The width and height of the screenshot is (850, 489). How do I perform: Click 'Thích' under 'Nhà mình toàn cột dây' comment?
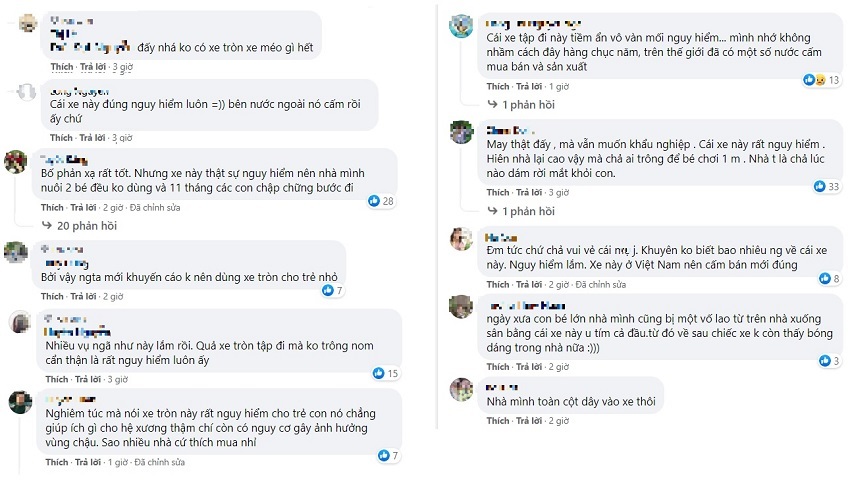point(498,421)
